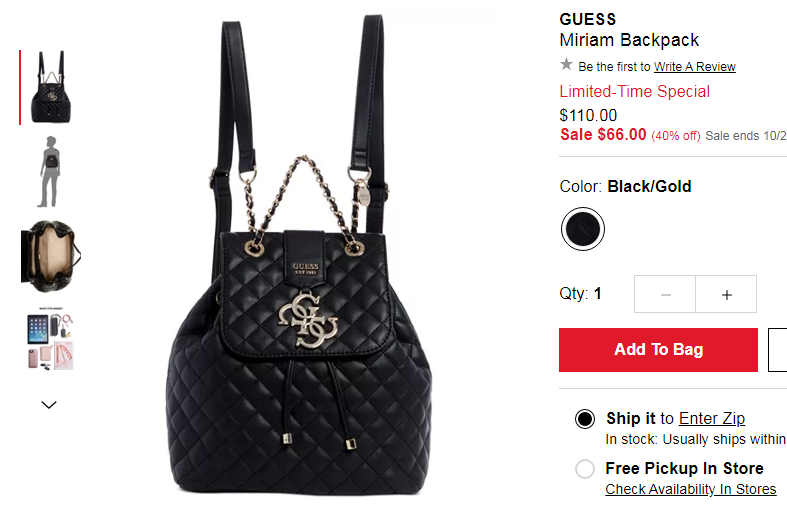The image size is (787, 519).
Task: Click the Limited-Time Special text
Action: click(634, 91)
